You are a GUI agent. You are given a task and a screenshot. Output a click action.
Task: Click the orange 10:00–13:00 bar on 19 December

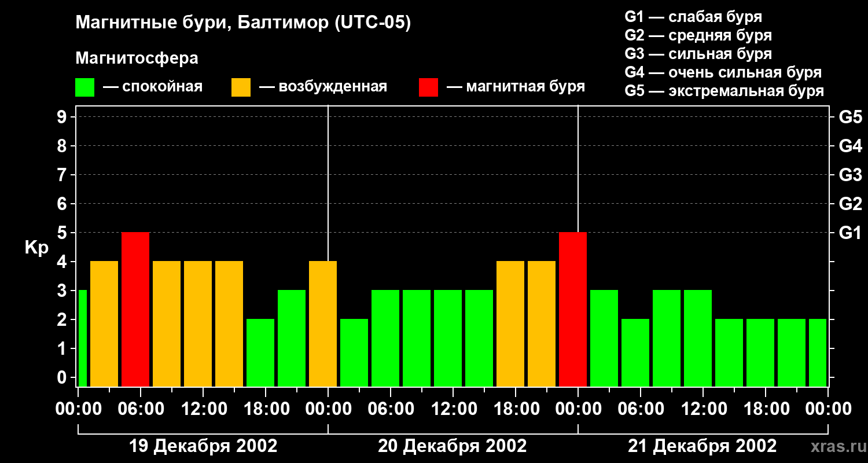(x=198, y=324)
